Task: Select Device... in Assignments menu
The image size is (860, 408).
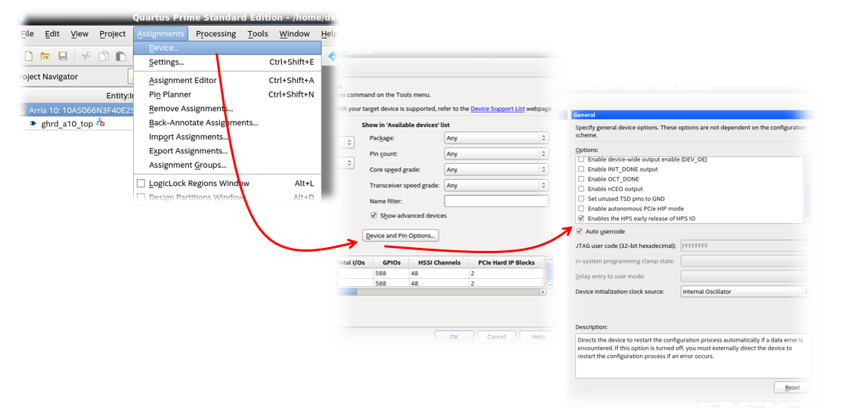Action: coord(228,48)
